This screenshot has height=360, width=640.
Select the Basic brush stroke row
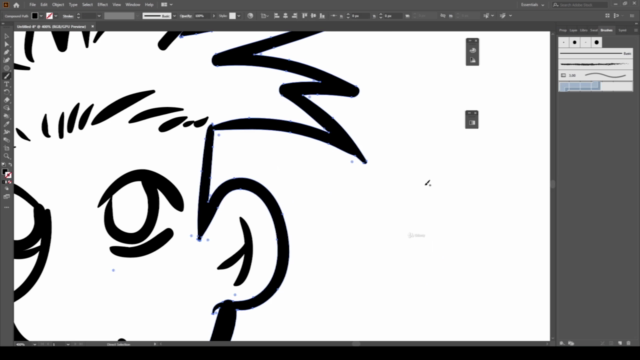596,53
